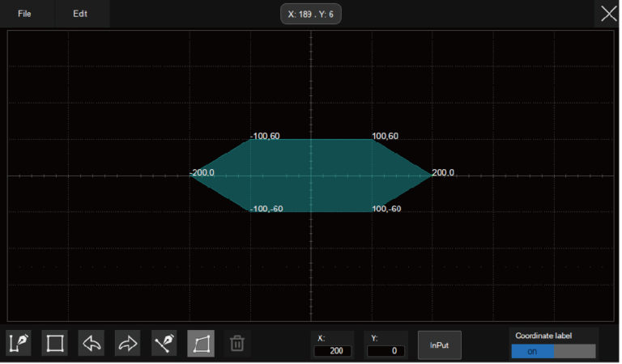Viewport: 622px width, 364px height.
Task: Toggle the Coordinate label switch
Action: coord(553,351)
